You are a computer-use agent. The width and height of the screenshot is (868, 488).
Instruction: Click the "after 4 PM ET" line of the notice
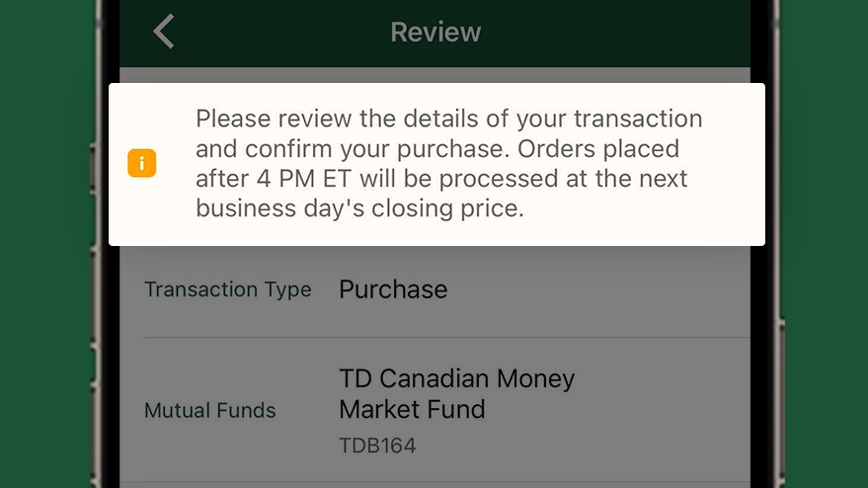point(441,179)
